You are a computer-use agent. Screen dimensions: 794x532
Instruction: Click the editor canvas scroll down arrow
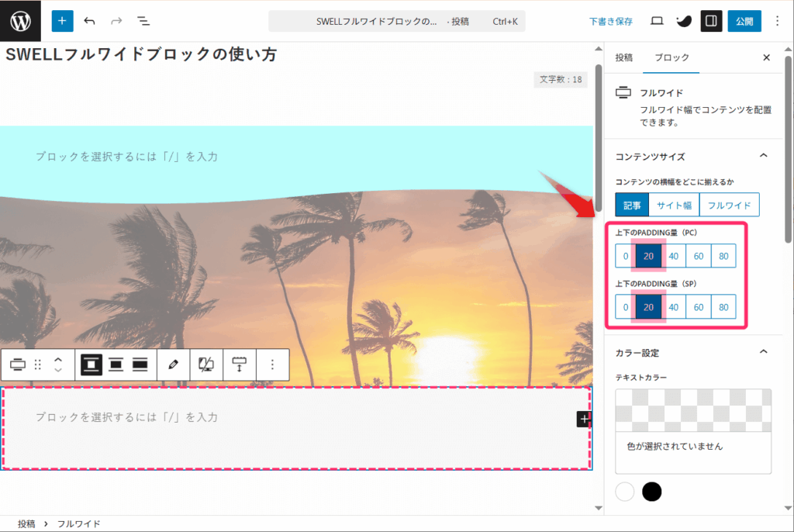coord(599,508)
